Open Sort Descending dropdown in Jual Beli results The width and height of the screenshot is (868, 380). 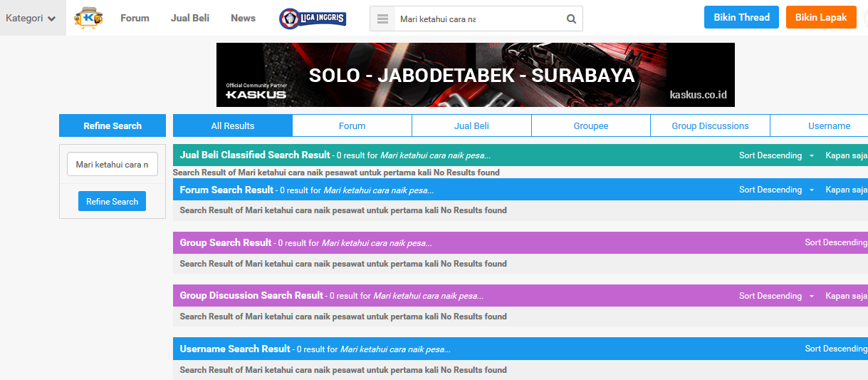point(776,155)
